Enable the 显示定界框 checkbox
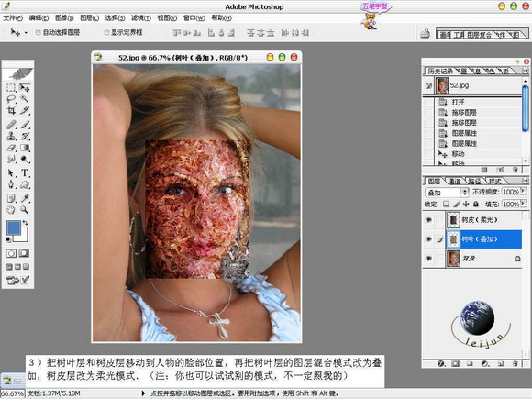The image size is (532, 399). [106, 33]
